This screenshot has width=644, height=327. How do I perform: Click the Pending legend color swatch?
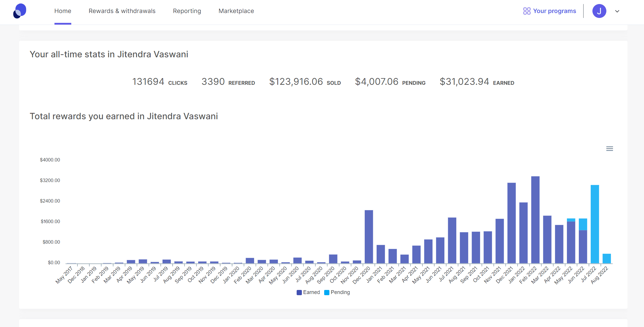click(x=327, y=293)
